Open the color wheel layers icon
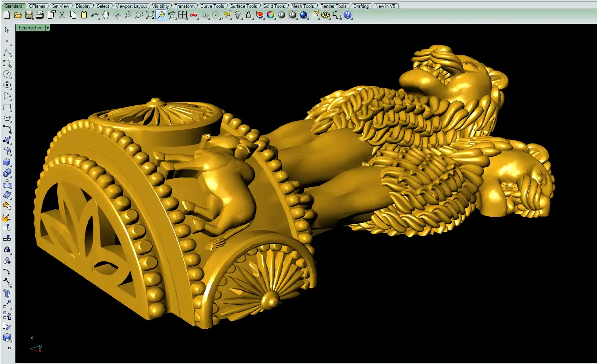This screenshot has width=597, height=364. pos(271,15)
